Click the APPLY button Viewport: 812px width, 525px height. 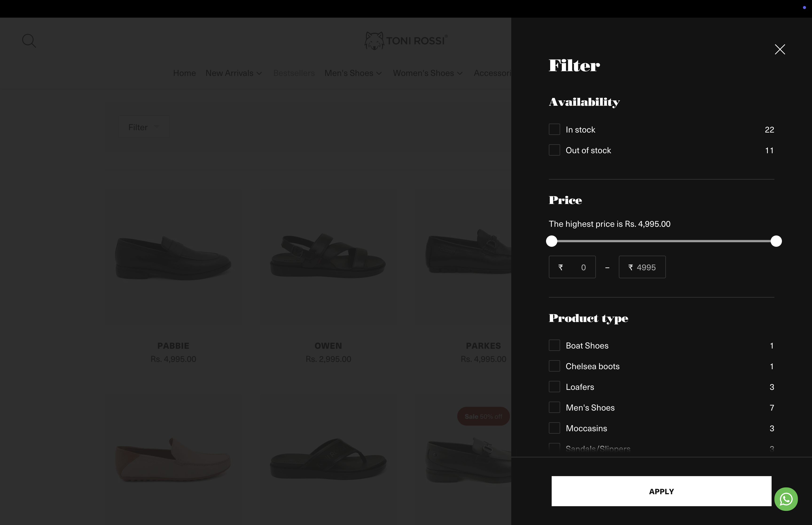point(661,491)
